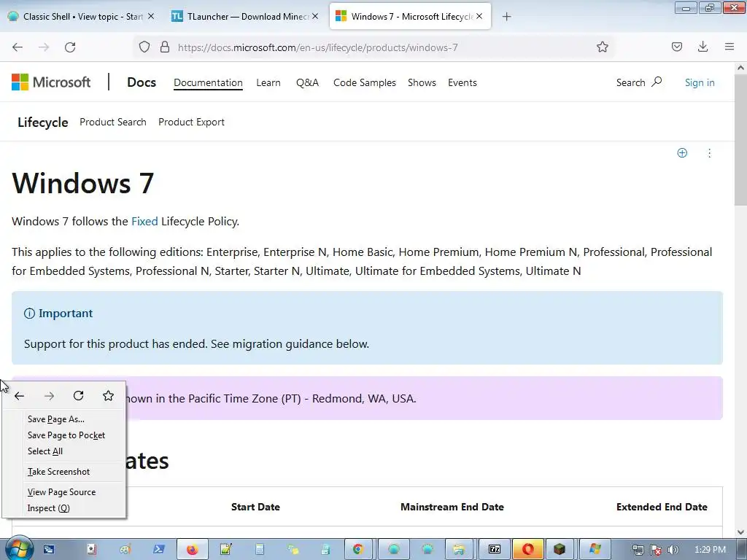747x560 pixels.
Task: Click the volume speaker tray icon
Action: pos(673,550)
